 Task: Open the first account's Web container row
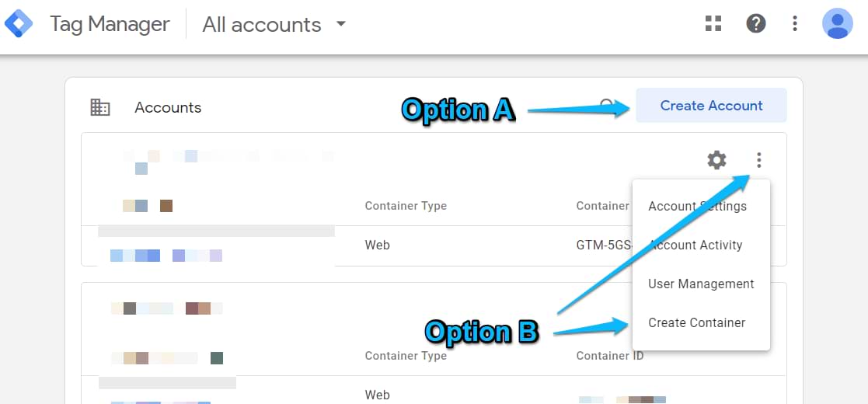pyautogui.click(x=378, y=246)
